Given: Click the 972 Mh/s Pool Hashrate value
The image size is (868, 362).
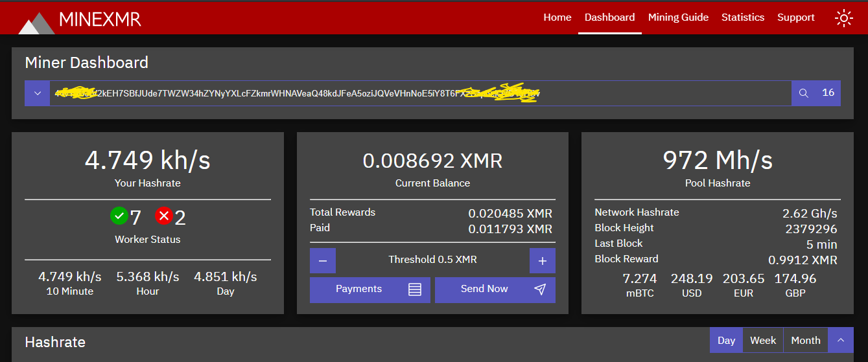Looking at the screenshot, I should 718,160.
